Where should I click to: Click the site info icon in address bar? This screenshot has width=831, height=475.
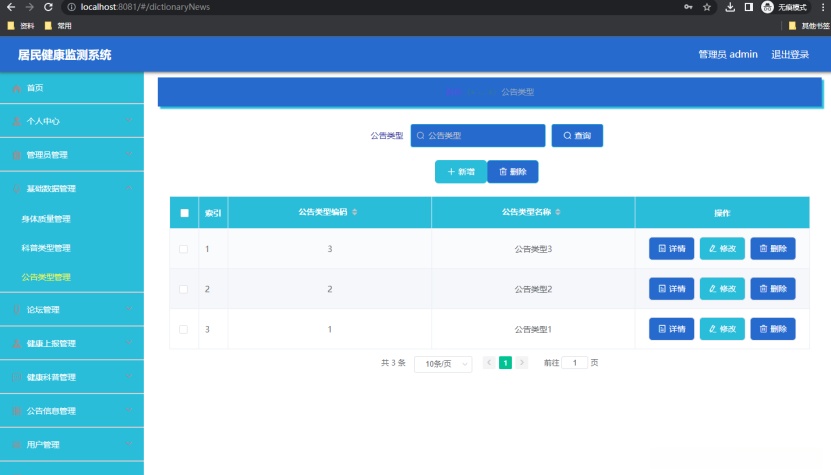click(72, 7)
